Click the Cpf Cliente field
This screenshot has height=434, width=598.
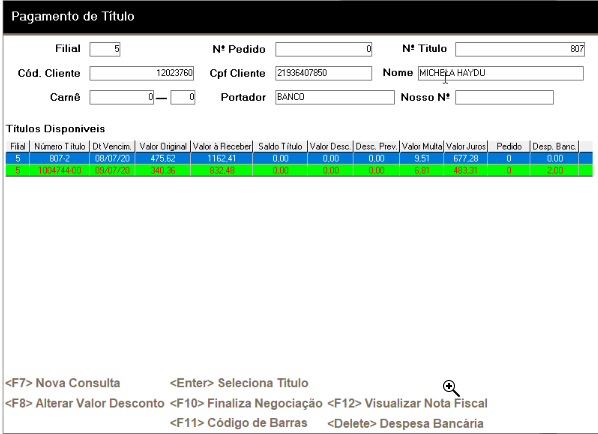pyautogui.click(x=323, y=73)
